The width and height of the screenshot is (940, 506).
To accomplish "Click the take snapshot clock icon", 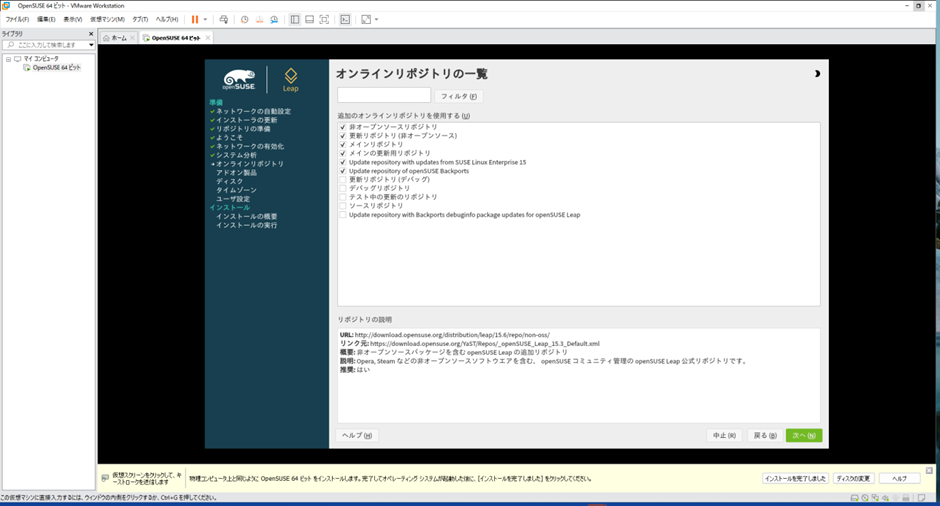I will [245, 19].
